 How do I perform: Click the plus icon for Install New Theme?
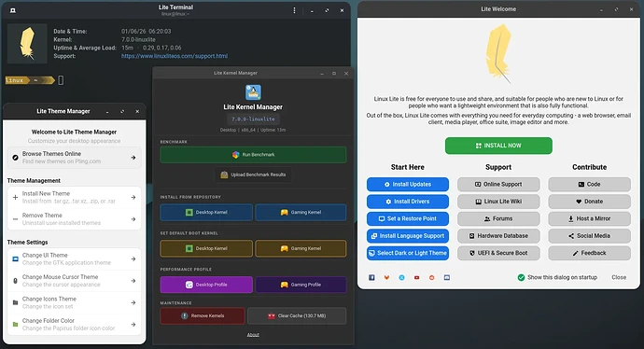[15, 198]
